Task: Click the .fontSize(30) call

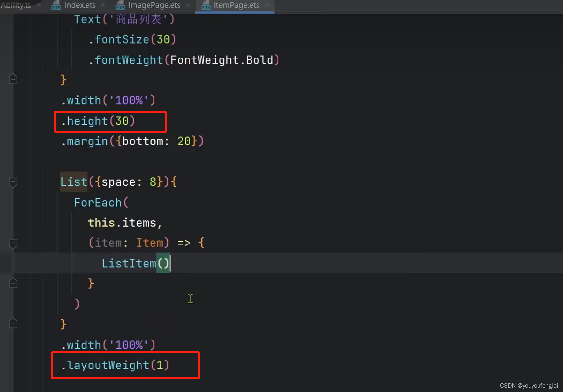Action: [x=132, y=39]
